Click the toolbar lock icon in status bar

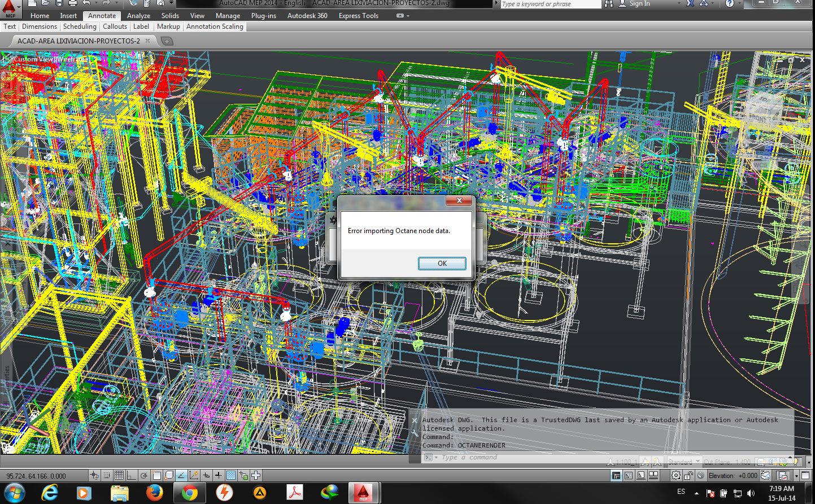pyautogui.click(x=688, y=476)
